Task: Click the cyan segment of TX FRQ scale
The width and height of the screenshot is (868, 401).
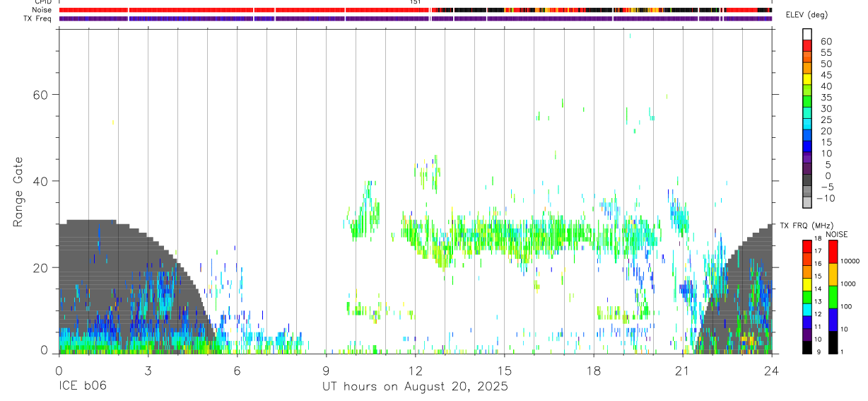Action: pyautogui.click(x=807, y=310)
